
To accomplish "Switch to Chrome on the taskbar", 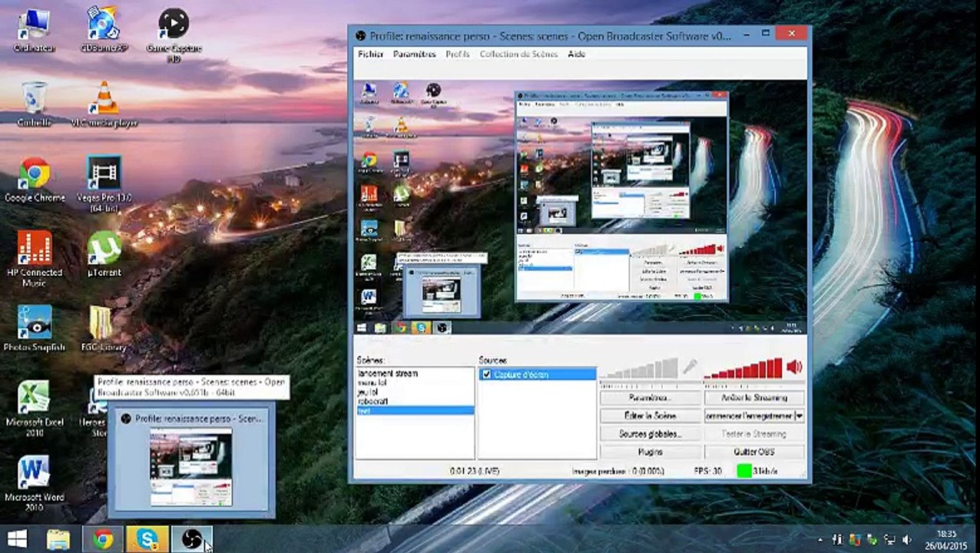I will click(x=103, y=539).
